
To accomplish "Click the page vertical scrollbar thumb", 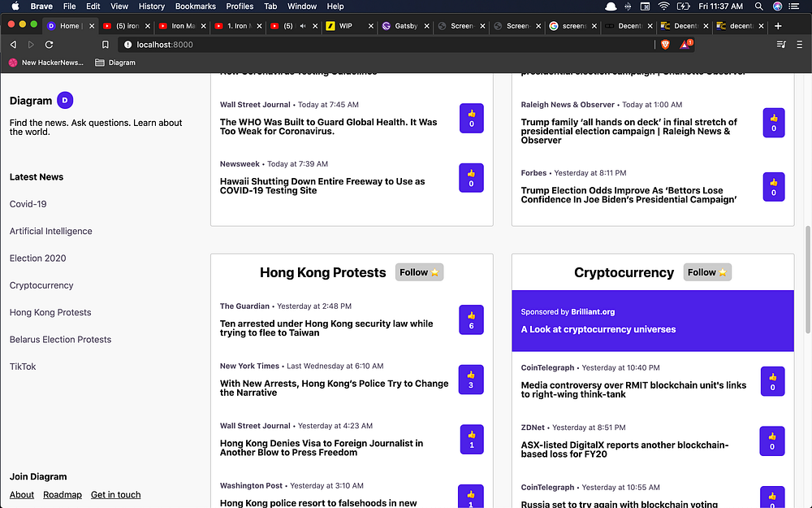I will 807,280.
